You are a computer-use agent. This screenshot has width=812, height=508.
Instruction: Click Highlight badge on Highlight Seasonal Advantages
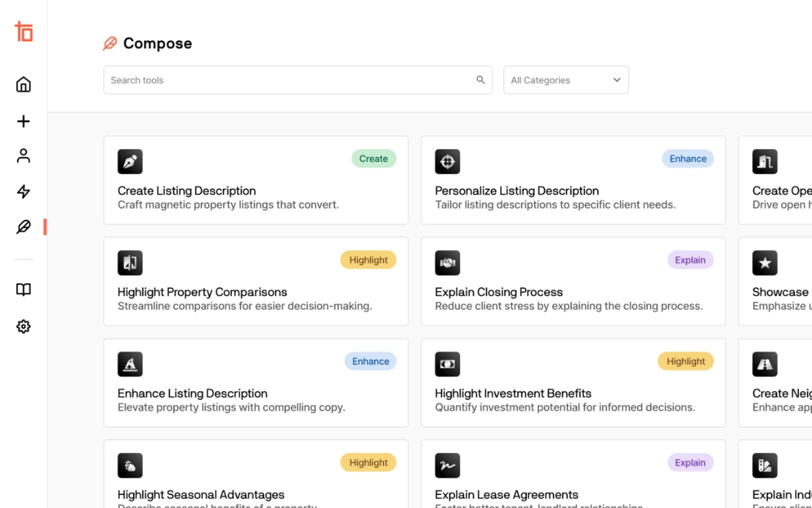coord(368,463)
